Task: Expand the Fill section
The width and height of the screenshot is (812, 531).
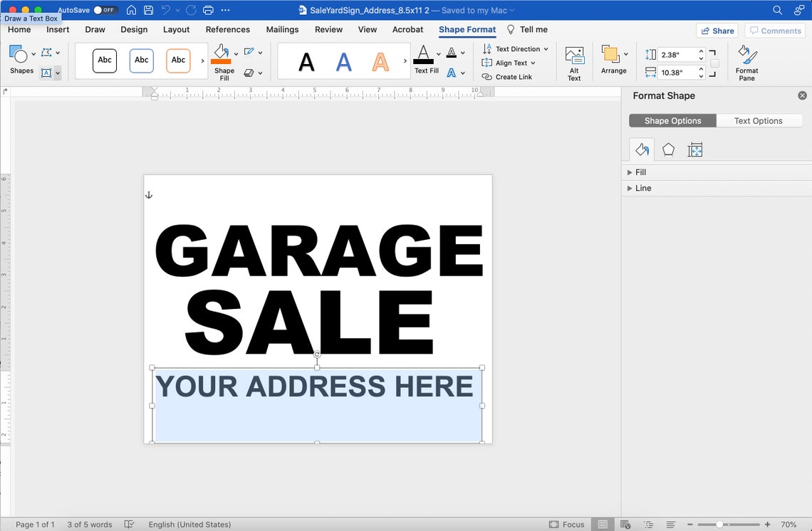Action: (640, 172)
